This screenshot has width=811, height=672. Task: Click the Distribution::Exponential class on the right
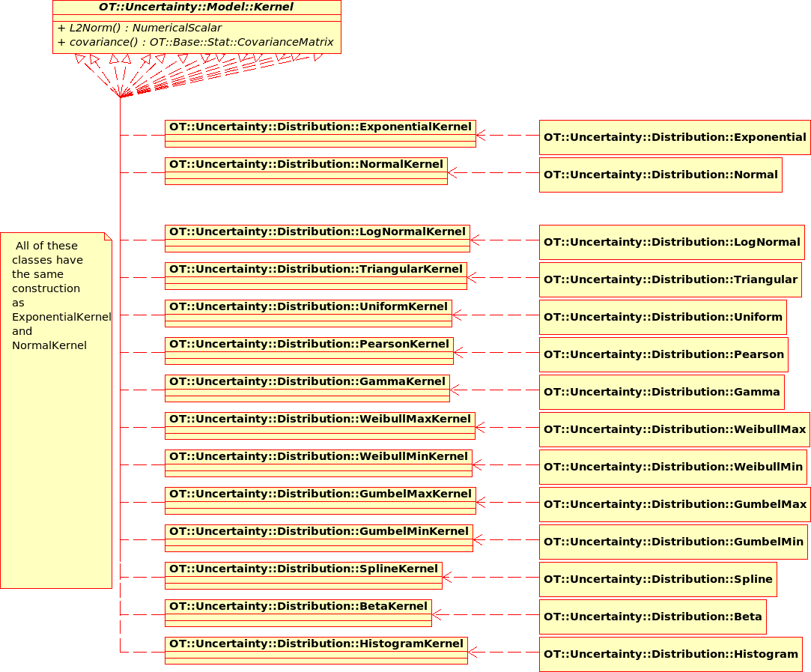tap(674, 137)
